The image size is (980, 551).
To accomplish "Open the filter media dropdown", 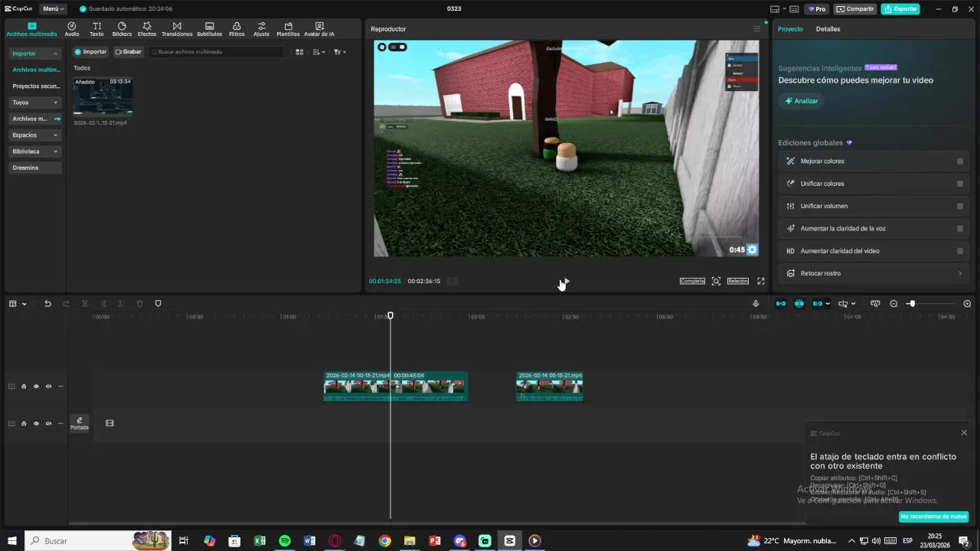I will pyautogui.click(x=340, y=52).
